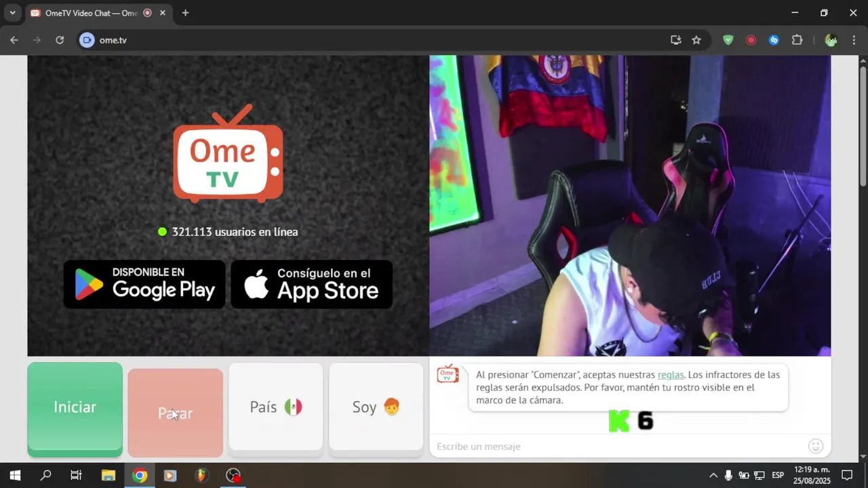The width and height of the screenshot is (868, 488).
Task: Open the green shield extension icon
Action: [728, 40]
